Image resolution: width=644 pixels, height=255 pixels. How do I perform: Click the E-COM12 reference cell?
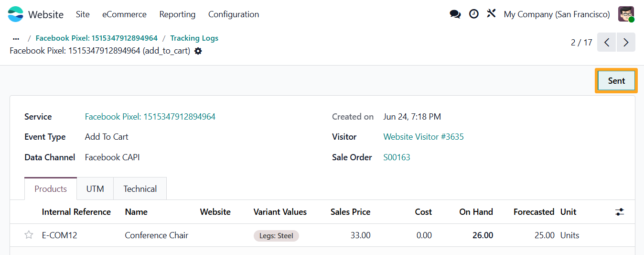(60, 235)
